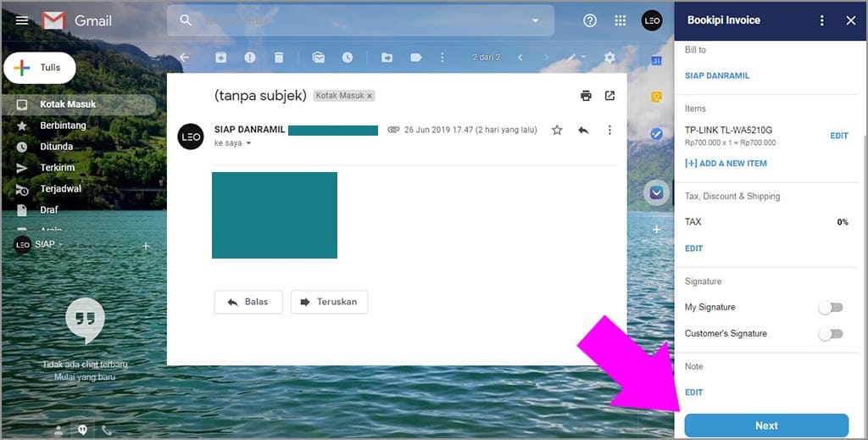Open the Google apps grid

tap(620, 20)
